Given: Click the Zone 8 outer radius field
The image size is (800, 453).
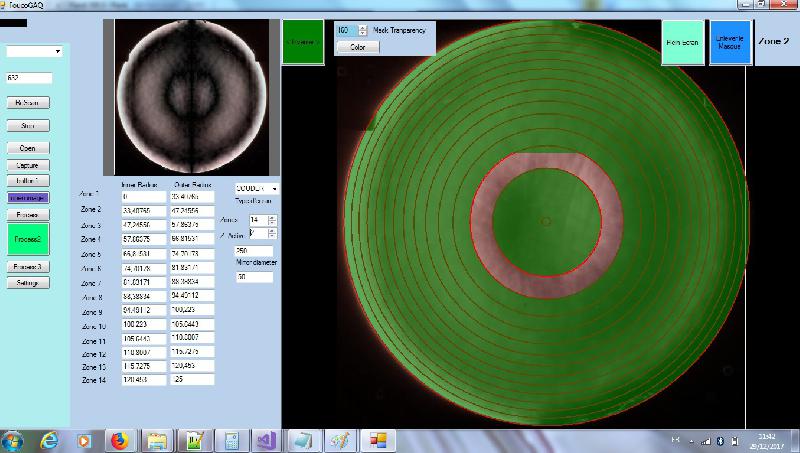Looking at the screenshot, I should point(192,295).
